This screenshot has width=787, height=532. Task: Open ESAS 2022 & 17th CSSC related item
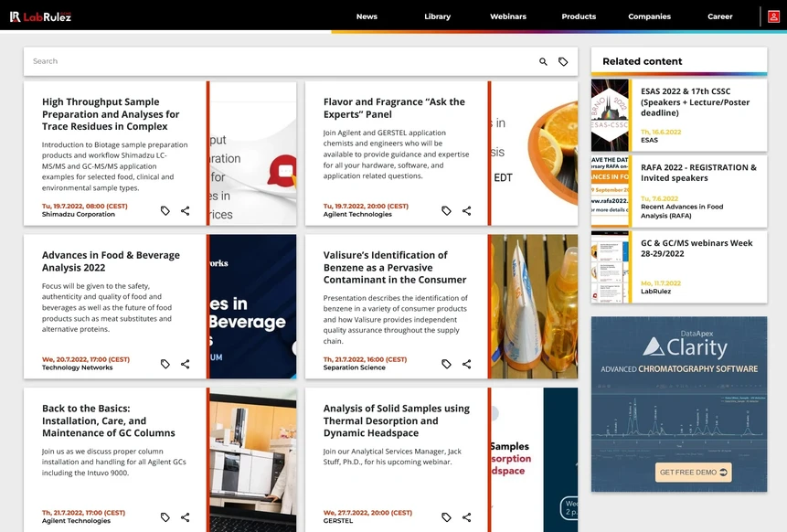coord(696,101)
